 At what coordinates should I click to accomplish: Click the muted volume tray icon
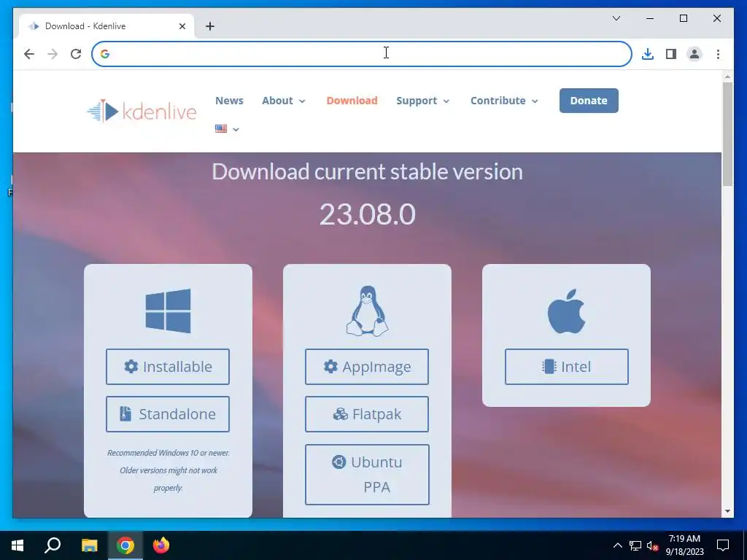[x=652, y=545]
